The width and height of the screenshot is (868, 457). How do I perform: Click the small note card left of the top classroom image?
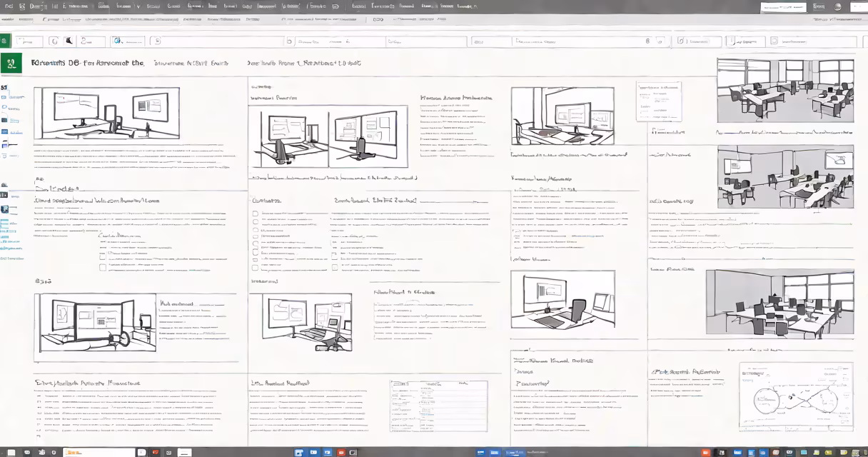(658, 101)
